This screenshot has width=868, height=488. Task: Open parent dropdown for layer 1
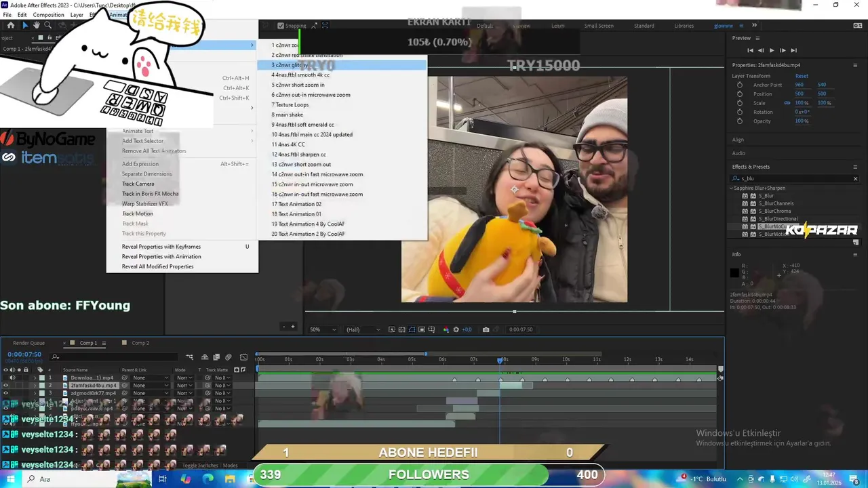(x=151, y=378)
